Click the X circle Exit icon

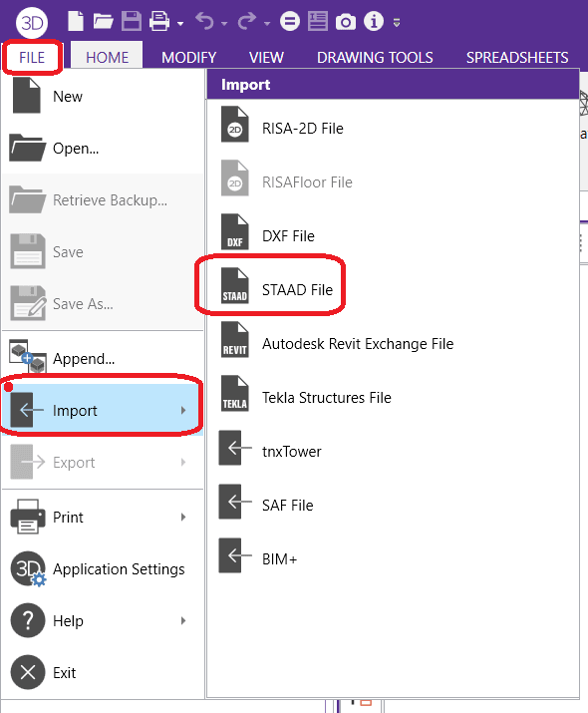28,672
